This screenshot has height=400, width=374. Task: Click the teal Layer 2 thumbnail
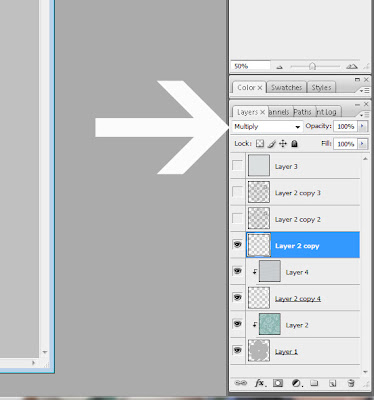pyautogui.click(x=270, y=324)
